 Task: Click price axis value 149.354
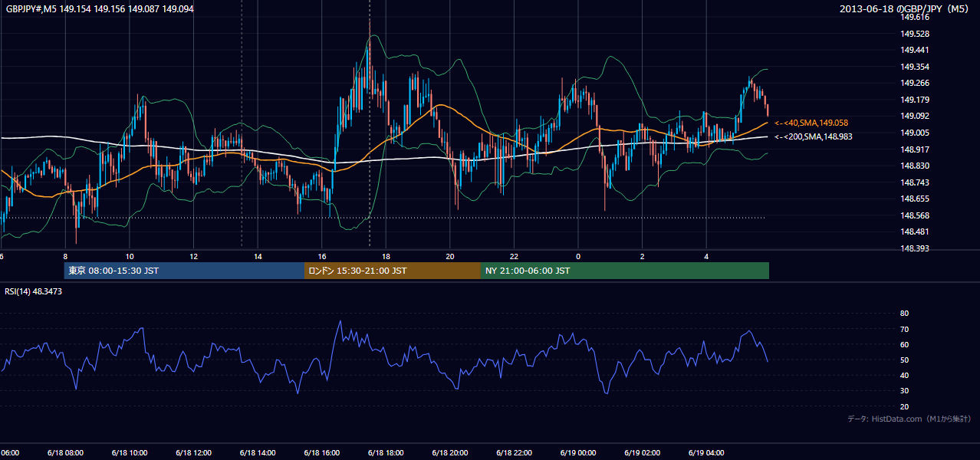[915, 67]
